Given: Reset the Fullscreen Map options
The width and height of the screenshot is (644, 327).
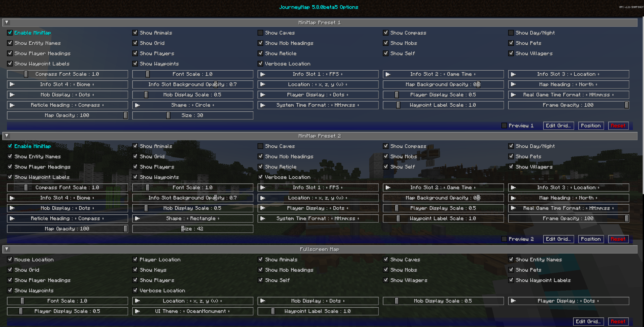Looking at the screenshot, I should pos(618,321).
